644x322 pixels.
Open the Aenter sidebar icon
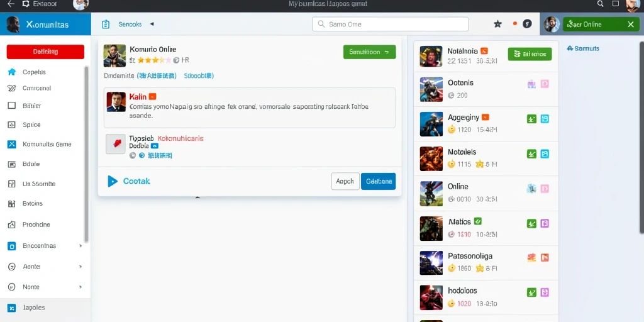[12, 267]
